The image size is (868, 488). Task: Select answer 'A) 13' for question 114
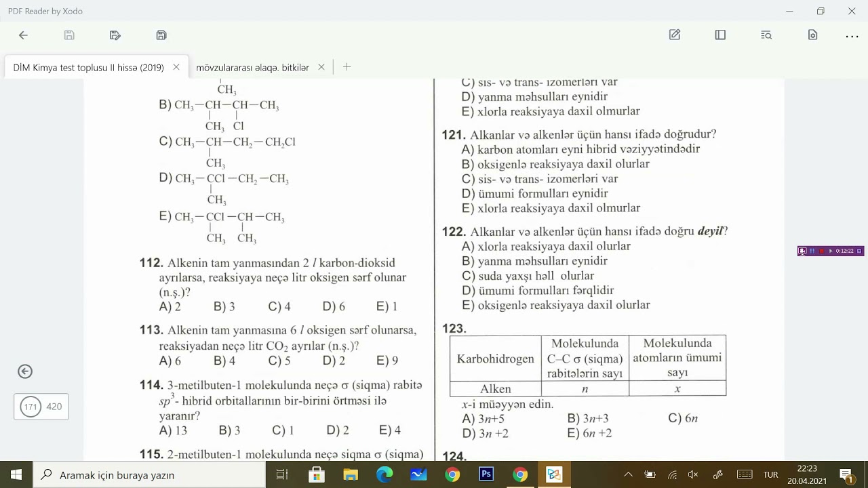click(x=173, y=430)
